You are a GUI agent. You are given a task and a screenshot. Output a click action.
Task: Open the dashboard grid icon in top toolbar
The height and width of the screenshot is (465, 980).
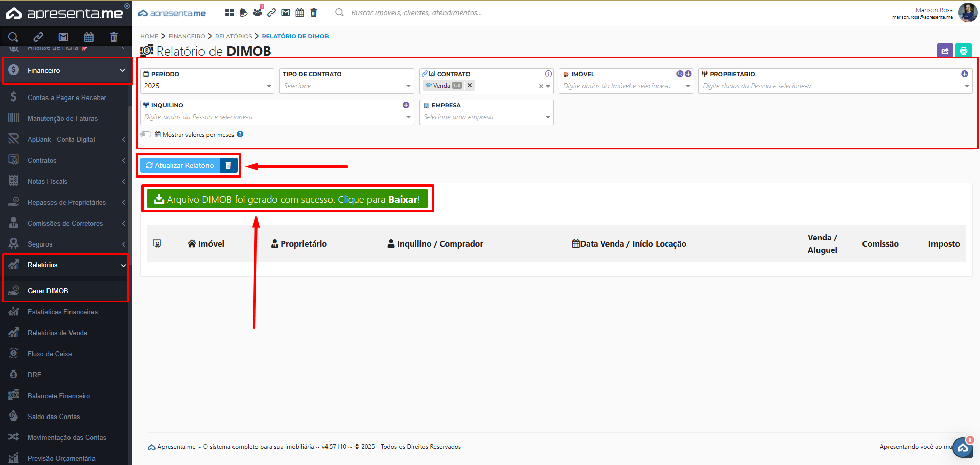coord(229,13)
